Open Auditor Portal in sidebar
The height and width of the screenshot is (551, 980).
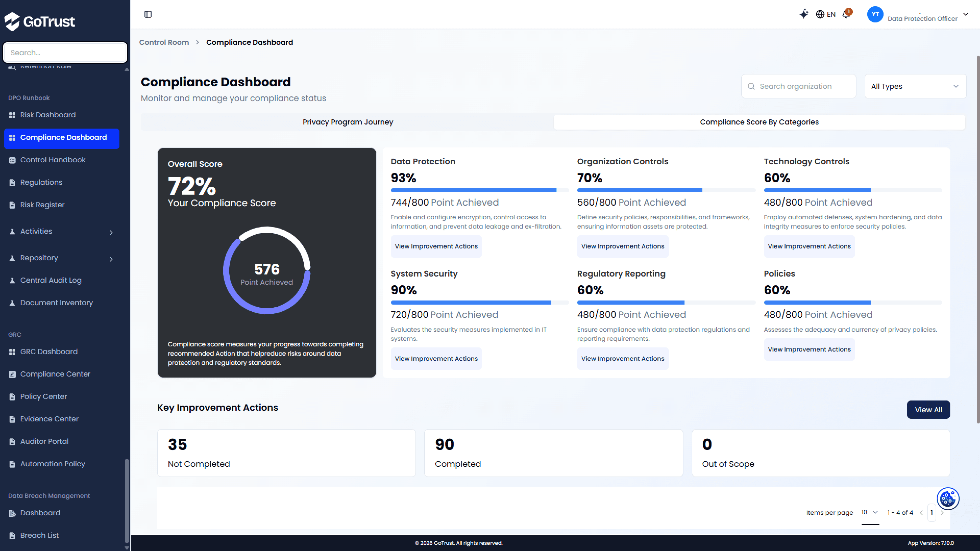(62, 442)
